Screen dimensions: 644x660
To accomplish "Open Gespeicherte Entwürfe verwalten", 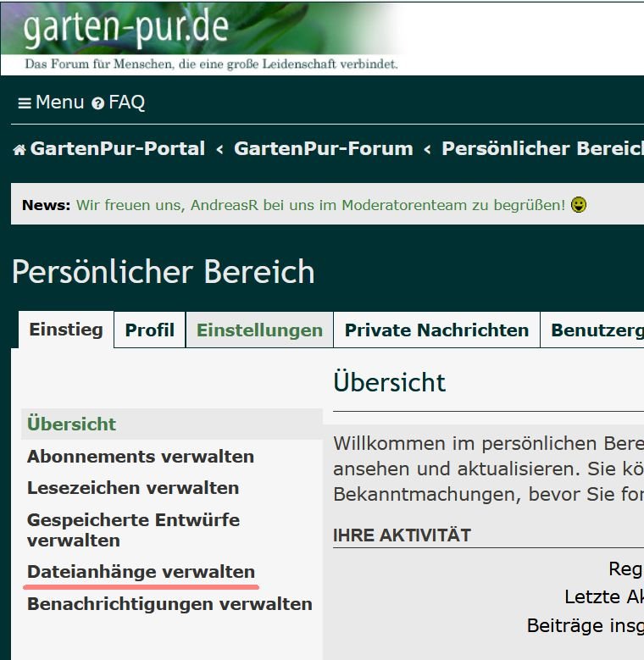I will pos(133,530).
